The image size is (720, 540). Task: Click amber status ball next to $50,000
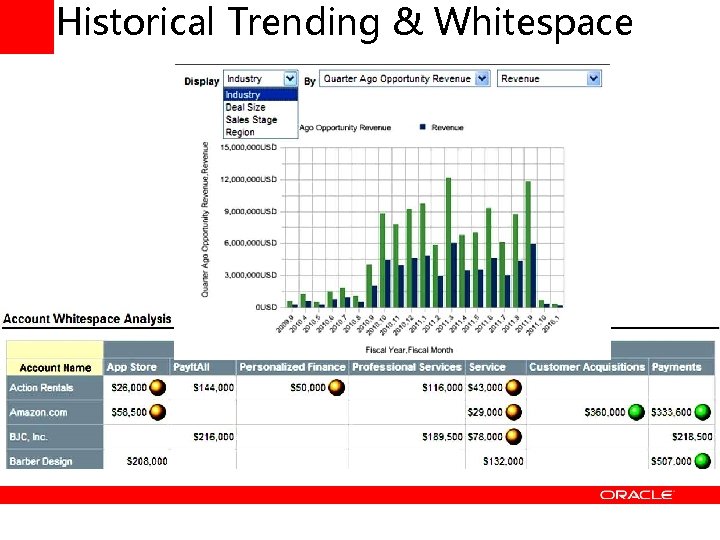336,388
